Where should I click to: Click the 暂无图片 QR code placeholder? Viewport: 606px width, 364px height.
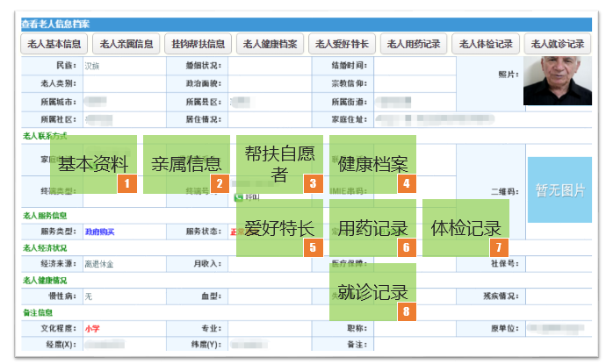(559, 189)
